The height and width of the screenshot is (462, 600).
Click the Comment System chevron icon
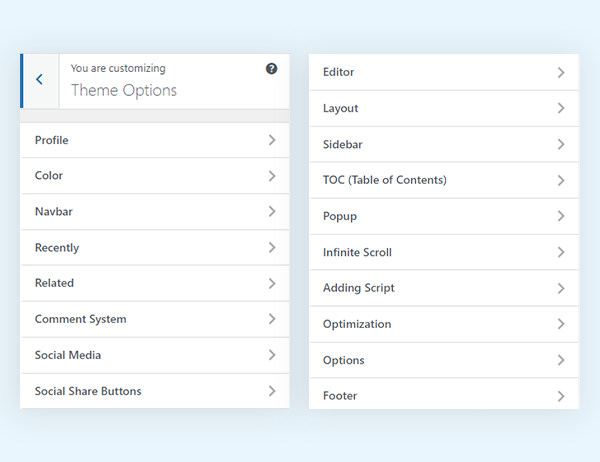point(271,319)
